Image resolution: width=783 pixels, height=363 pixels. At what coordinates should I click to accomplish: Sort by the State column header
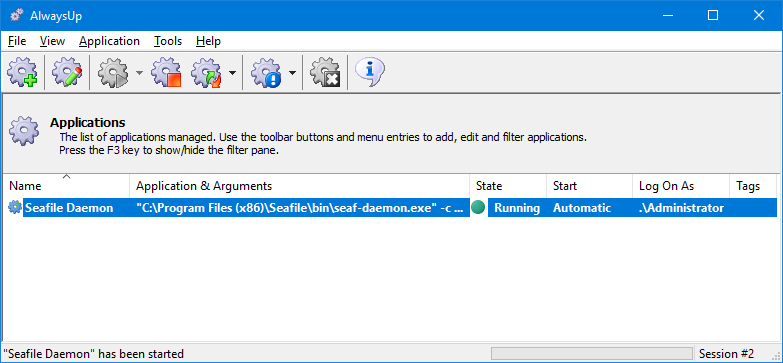508,186
